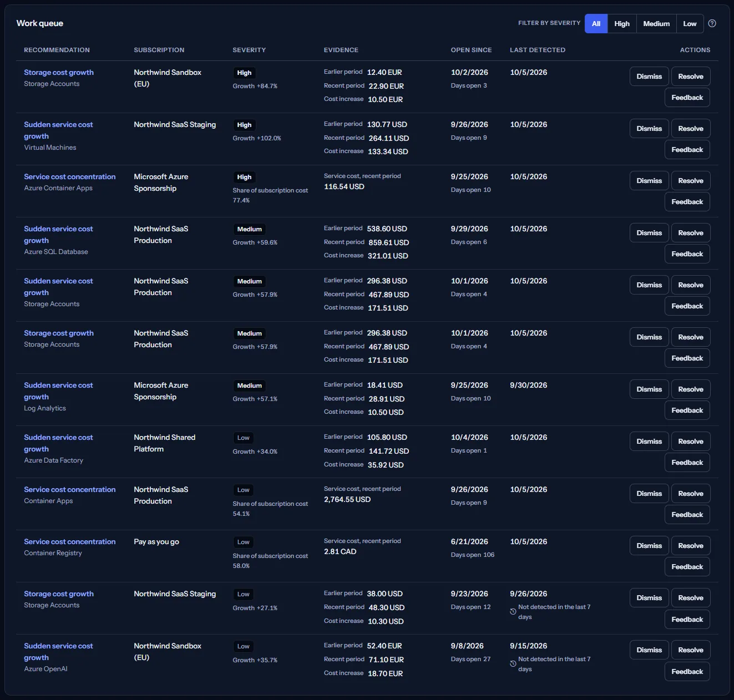The width and height of the screenshot is (734, 700).
Task: Select the Northwind Shared Platform subscription cell
Action: [x=165, y=443]
